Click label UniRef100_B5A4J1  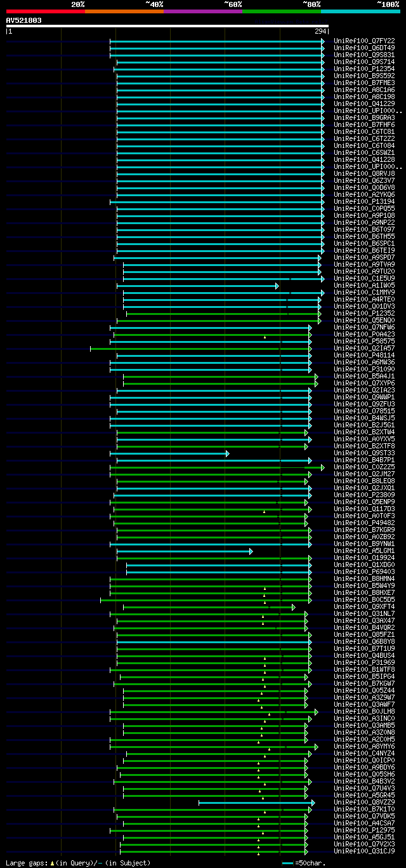click(x=364, y=376)
